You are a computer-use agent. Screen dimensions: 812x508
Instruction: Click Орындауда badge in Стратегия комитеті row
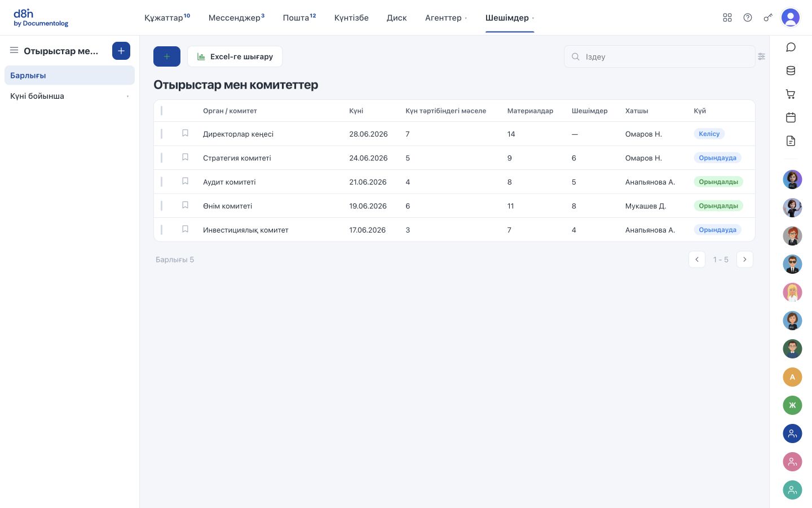click(717, 158)
